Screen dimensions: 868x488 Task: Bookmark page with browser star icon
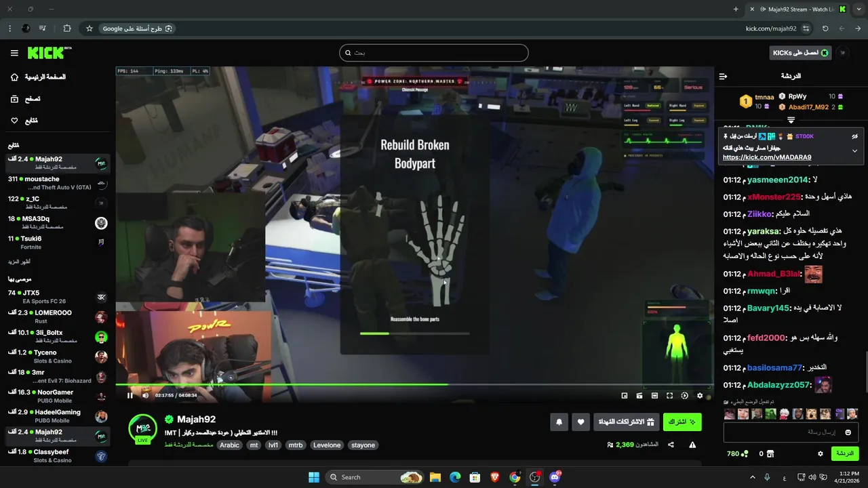(89, 28)
